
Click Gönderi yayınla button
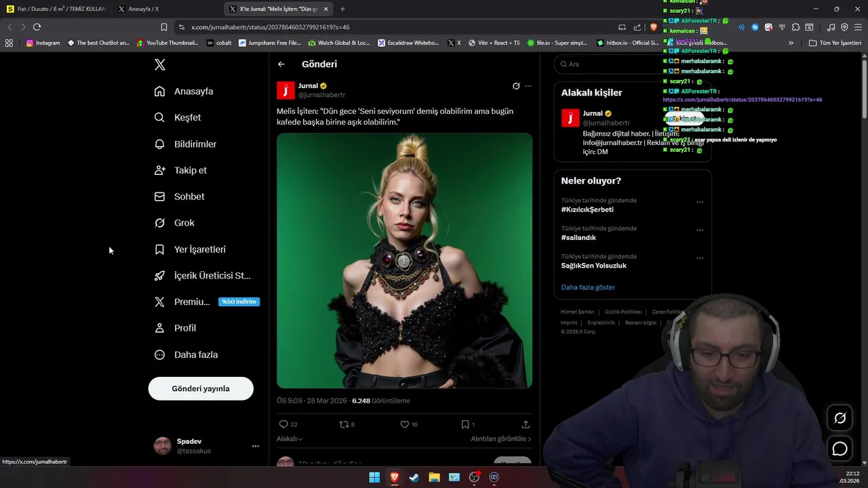point(201,388)
